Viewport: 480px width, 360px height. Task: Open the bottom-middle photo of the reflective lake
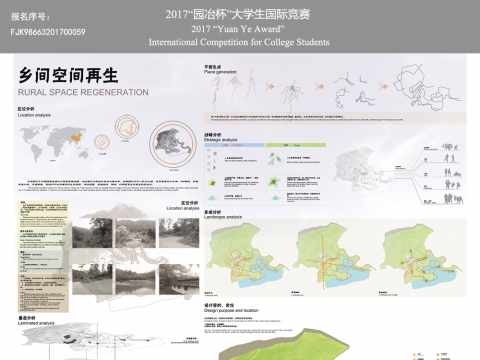coord(135,279)
